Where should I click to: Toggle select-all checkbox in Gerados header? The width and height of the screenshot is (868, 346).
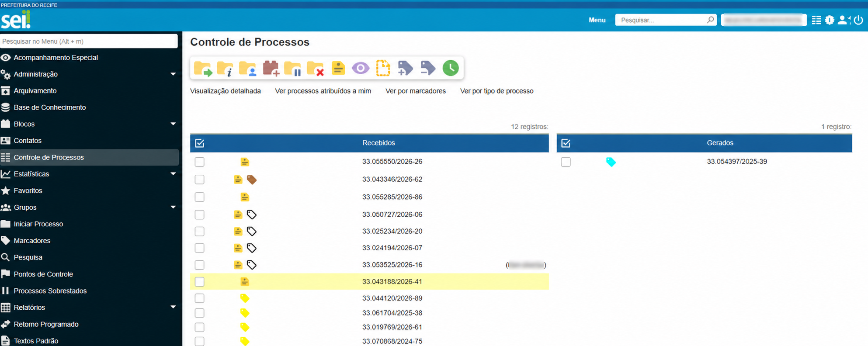click(566, 143)
